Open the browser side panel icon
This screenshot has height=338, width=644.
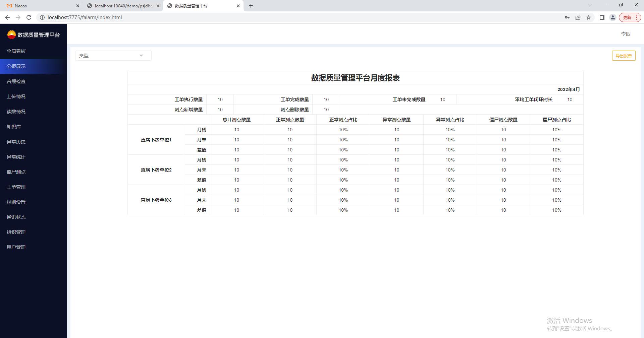pyautogui.click(x=602, y=17)
